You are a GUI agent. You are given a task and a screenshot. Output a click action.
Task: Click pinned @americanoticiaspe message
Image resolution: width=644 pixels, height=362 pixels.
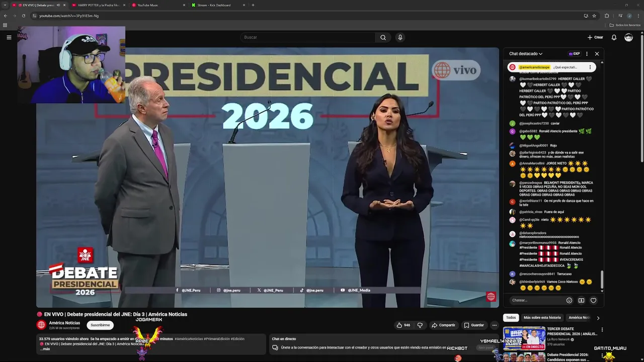[x=551, y=67]
